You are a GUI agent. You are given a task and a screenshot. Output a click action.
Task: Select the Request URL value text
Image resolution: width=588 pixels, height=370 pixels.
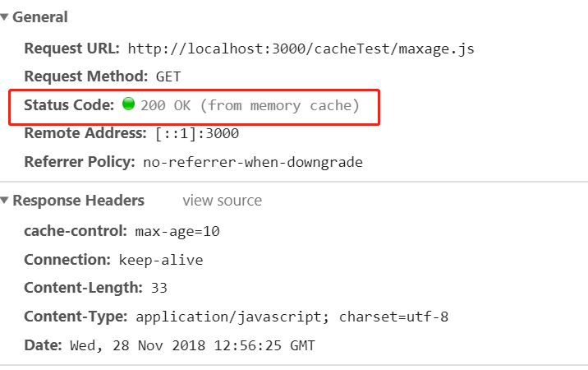[x=301, y=49]
